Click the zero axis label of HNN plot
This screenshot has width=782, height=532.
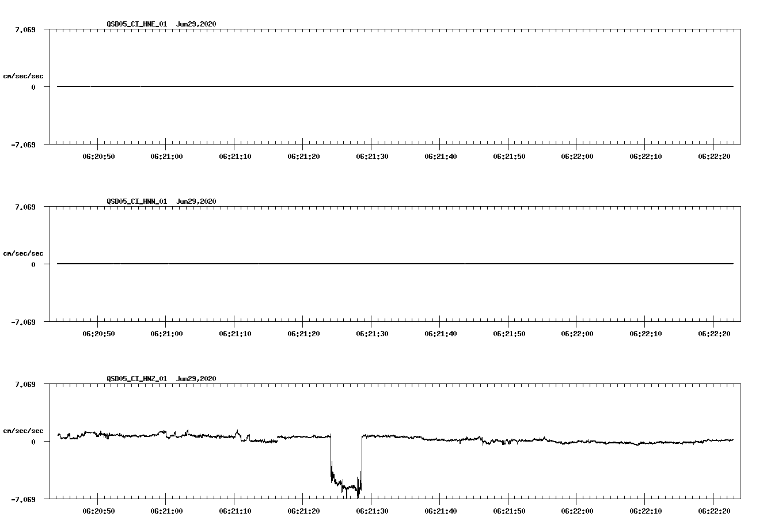(x=33, y=264)
